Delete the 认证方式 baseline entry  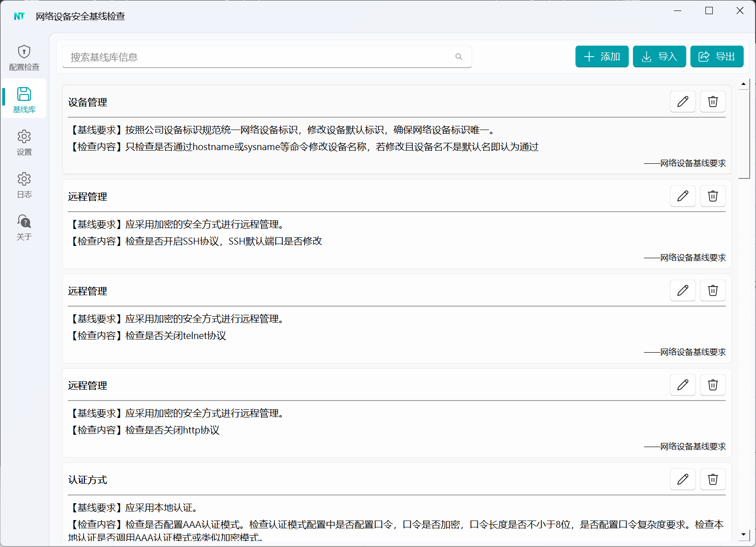click(x=713, y=479)
